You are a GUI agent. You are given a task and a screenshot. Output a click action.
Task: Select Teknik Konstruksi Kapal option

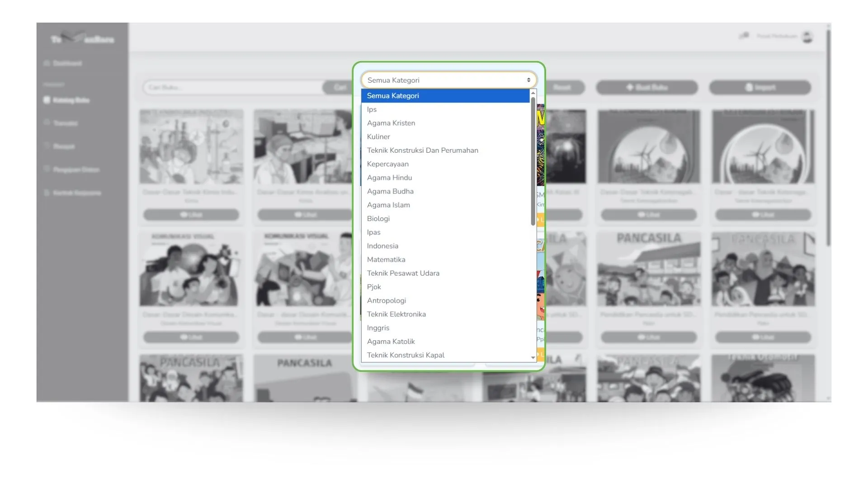coord(406,355)
